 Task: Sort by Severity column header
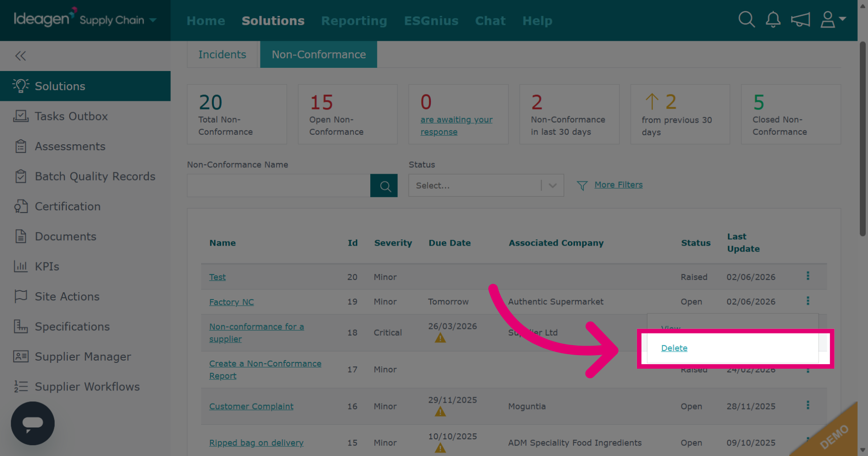(x=393, y=243)
